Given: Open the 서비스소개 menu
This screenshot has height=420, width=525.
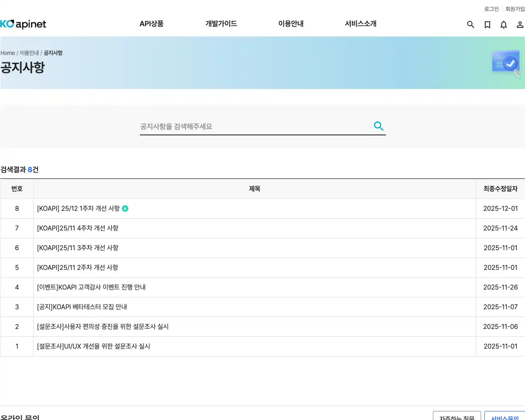Looking at the screenshot, I should (x=360, y=24).
